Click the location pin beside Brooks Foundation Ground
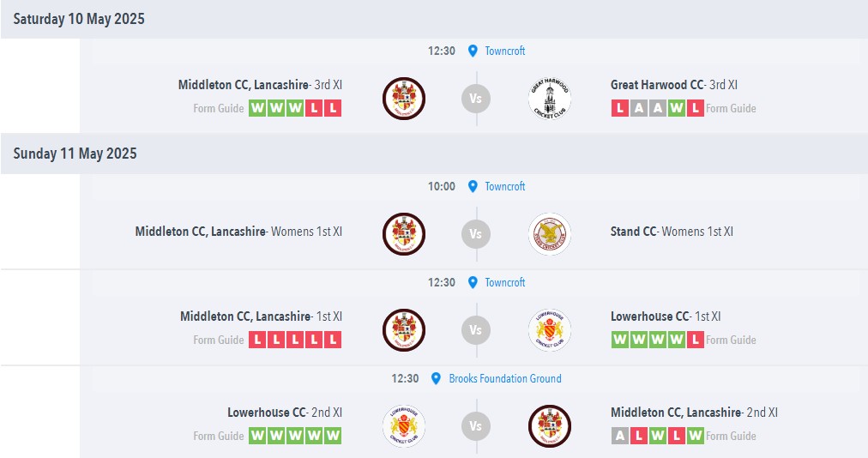 point(436,378)
